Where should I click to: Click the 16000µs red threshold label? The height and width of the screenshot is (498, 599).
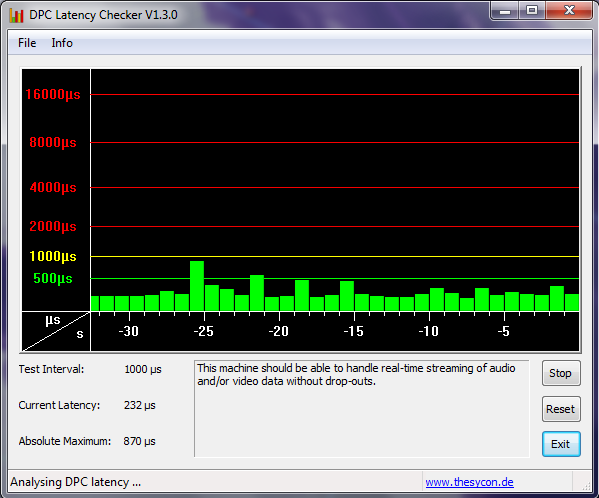(x=53, y=94)
